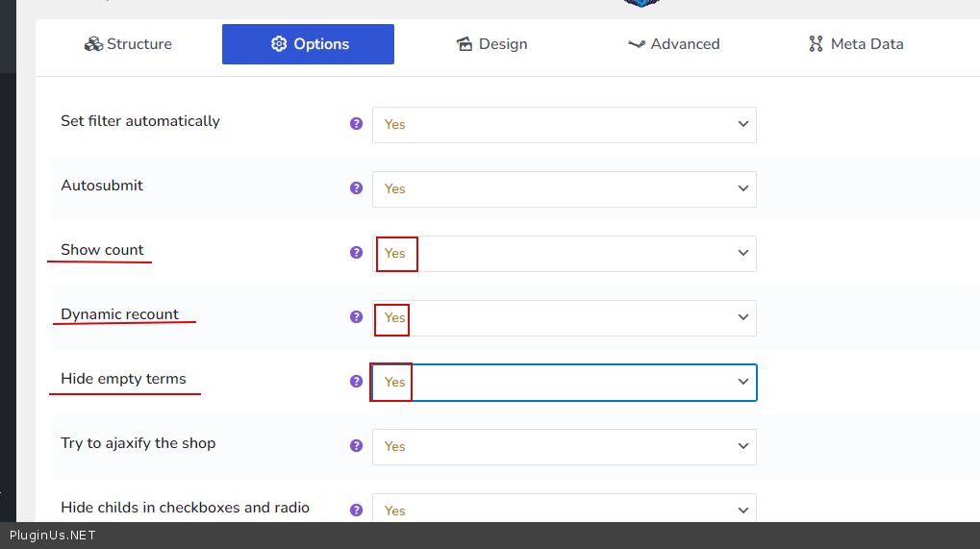This screenshot has width=980, height=549.
Task: Go to the Advanced tab
Action: point(673,44)
